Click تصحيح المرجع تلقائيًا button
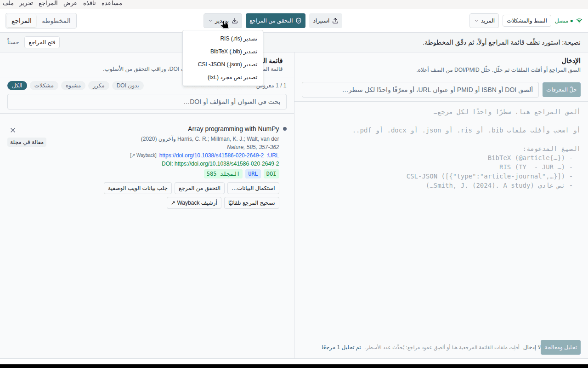Viewport: 588px width, 368px height. (x=252, y=203)
